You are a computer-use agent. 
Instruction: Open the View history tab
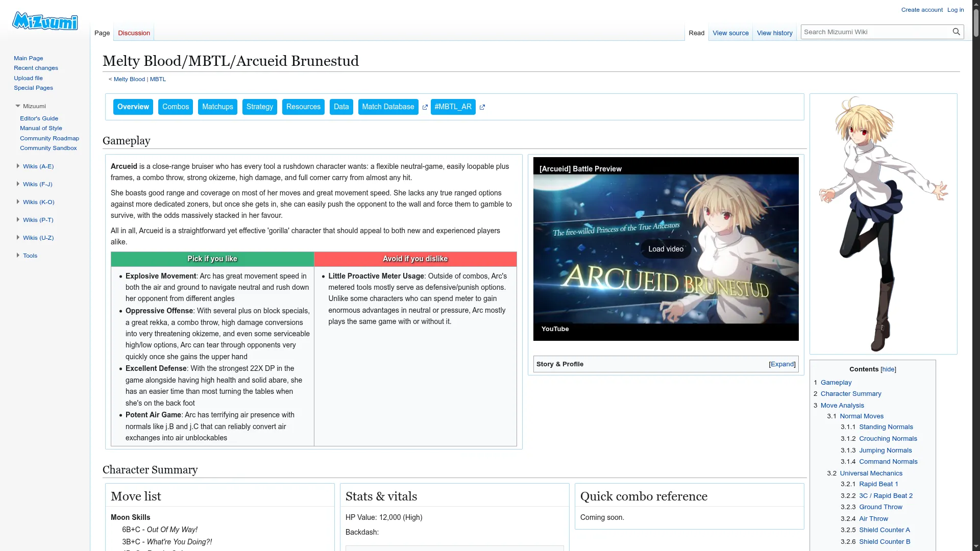coord(774,33)
